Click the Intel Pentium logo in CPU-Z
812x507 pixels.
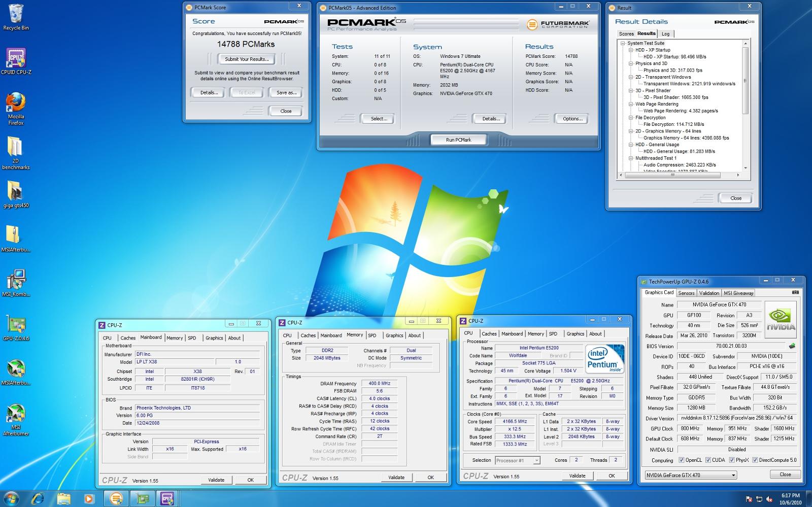(x=604, y=359)
